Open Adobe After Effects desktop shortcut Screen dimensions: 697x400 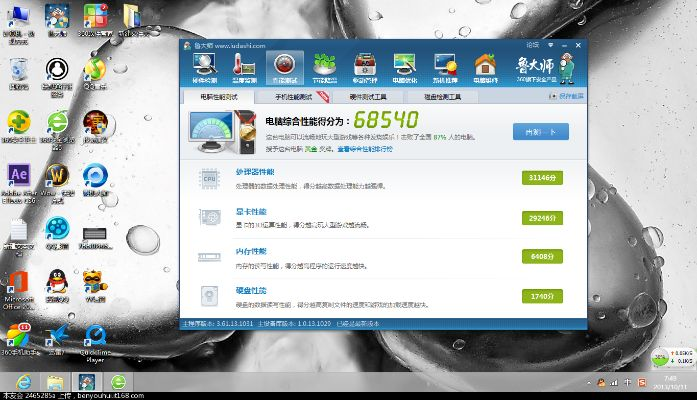click(17, 176)
